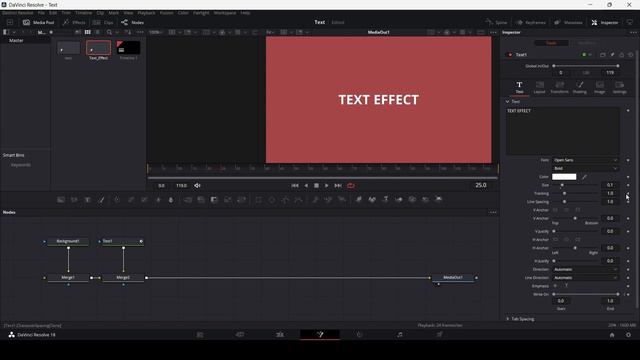The image size is (640, 360).
Task: Switch to the Media page icon
Action: coord(200,335)
